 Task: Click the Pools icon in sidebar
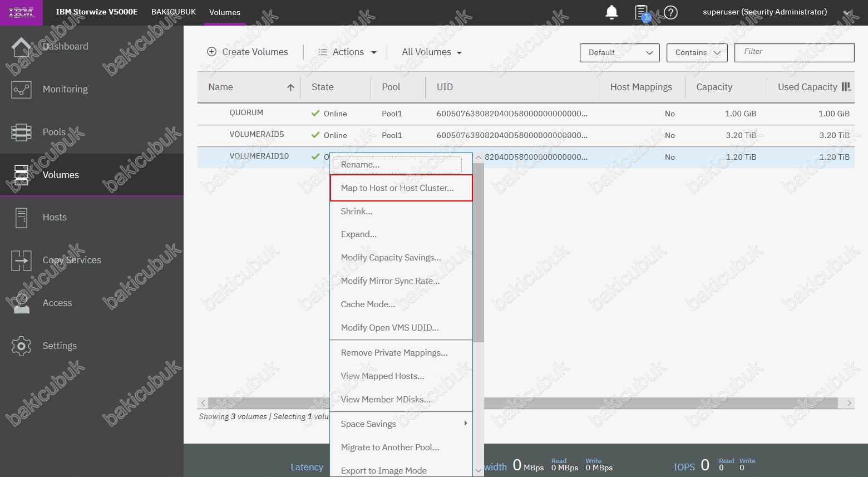(x=21, y=132)
